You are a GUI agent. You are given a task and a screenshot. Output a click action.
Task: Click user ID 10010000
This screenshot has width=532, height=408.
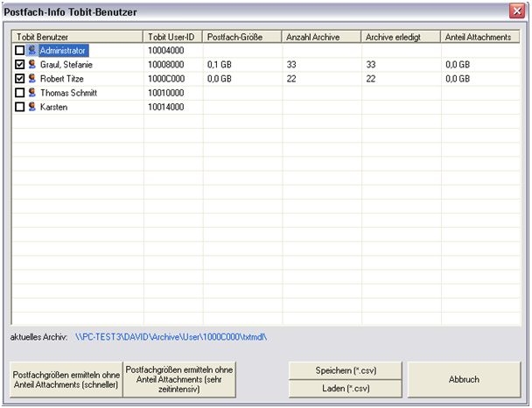point(166,93)
